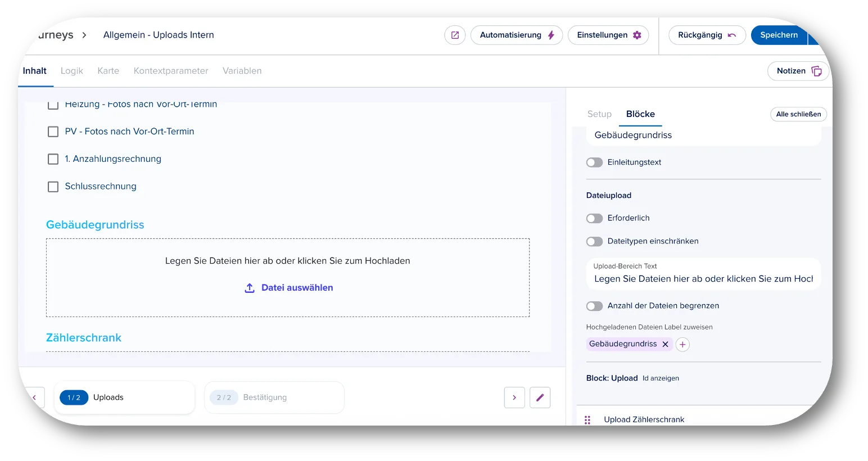The image size is (868, 461).
Task: Select the Gebäudegrundriss heading in canvas
Action: [x=95, y=225]
